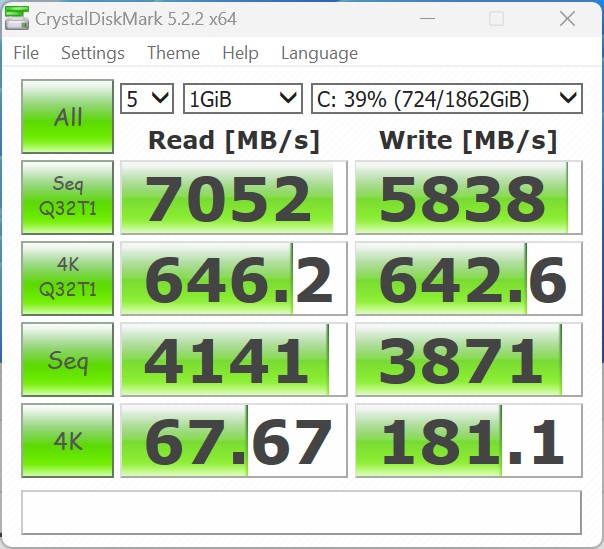This screenshot has height=549, width=604.
Task: Start the Seq Q32T1 benchmark
Action: [x=67, y=198]
